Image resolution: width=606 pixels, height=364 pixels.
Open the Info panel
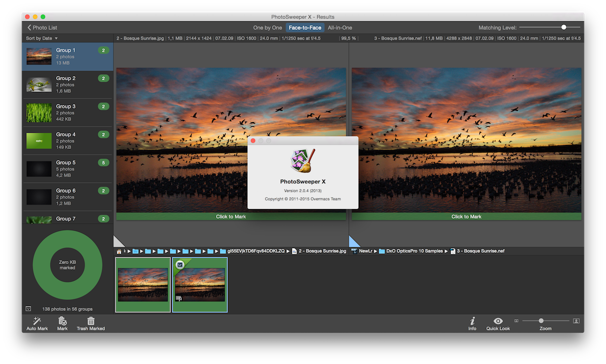pyautogui.click(x=472, y=321)
